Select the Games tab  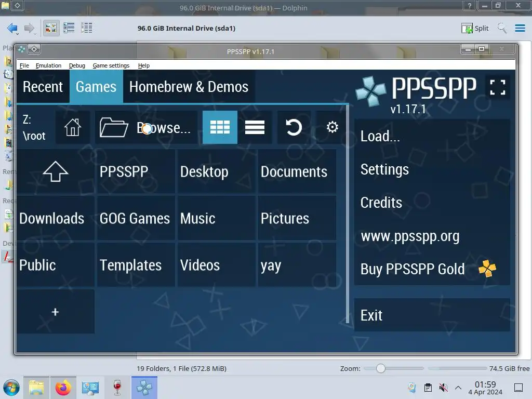(x=96, y=87)
